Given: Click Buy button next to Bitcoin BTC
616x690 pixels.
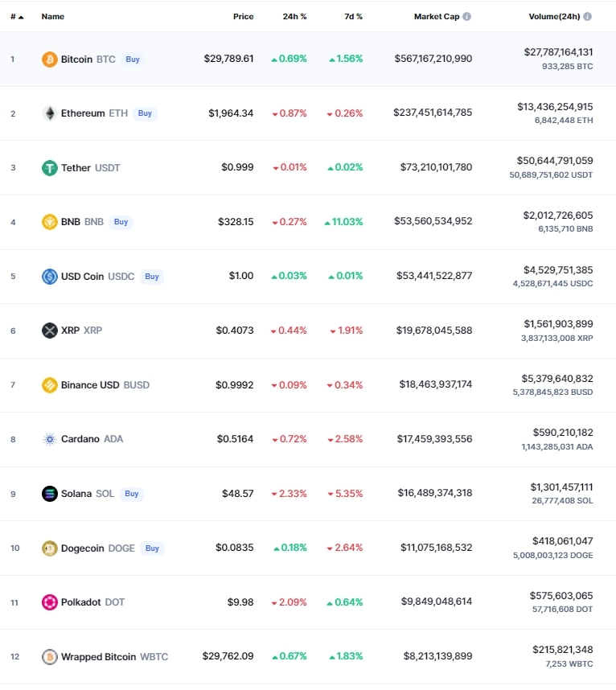Looking at the screenshot, I should 133,60.
